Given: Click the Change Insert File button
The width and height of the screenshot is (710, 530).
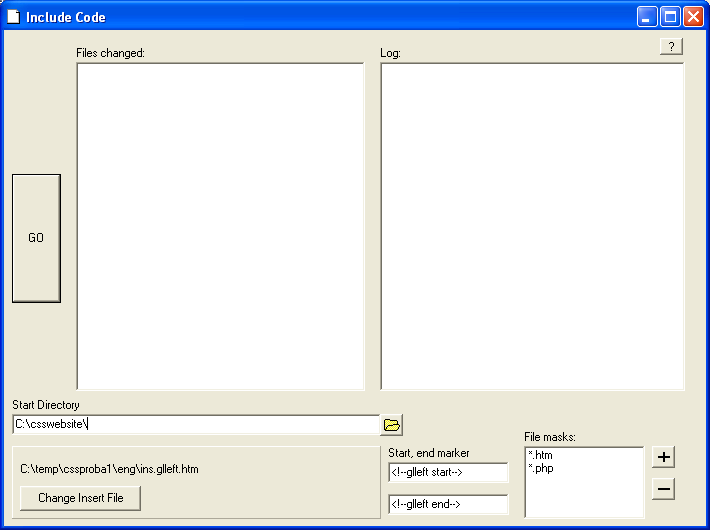Looking at the screenshot, I should pyautogui.click(x=81, y=498).
